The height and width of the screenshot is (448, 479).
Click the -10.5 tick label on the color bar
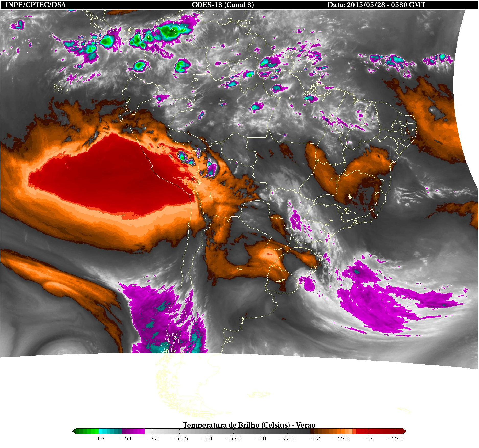[395, 439]
